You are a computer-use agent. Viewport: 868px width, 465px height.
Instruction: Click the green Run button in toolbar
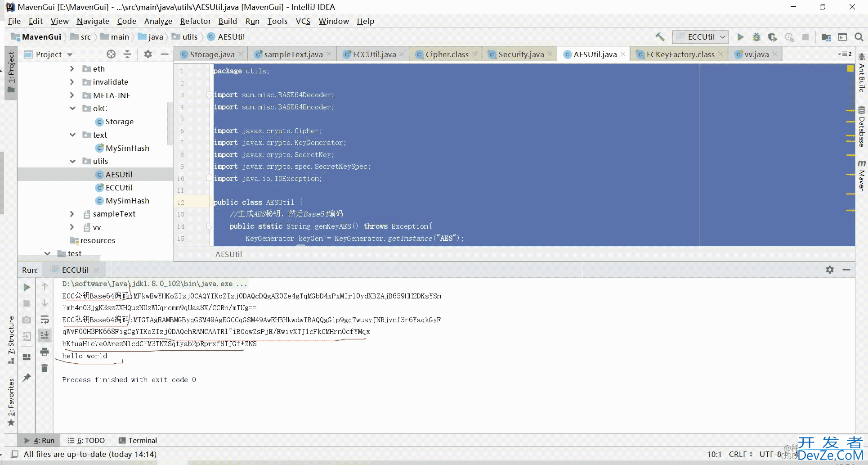pos(740,37)
